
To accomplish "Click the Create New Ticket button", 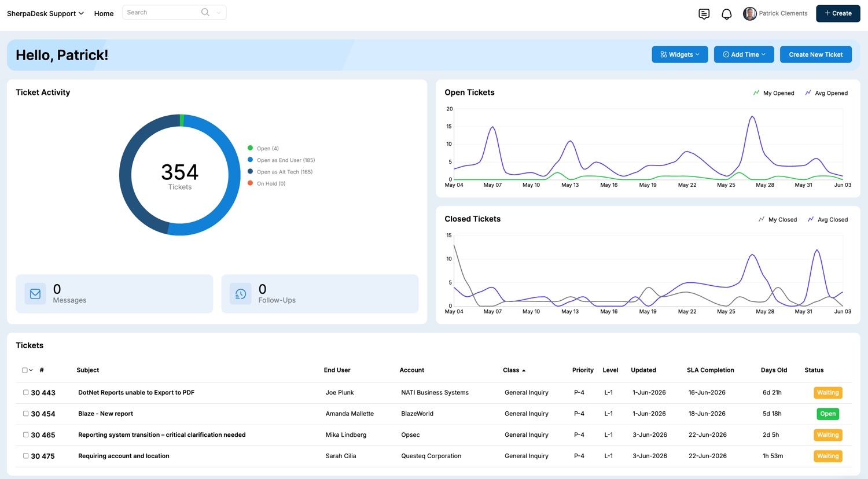I will point(816,54).
